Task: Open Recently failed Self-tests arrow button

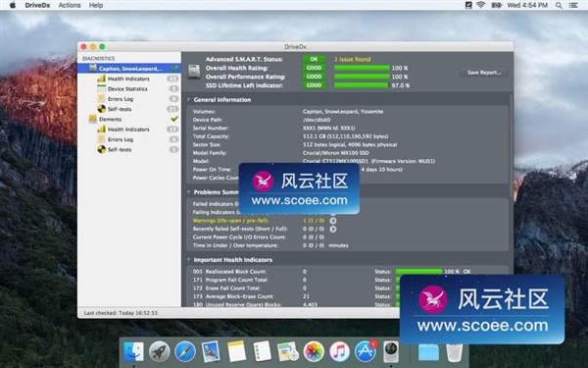Action: coord(332,229)
